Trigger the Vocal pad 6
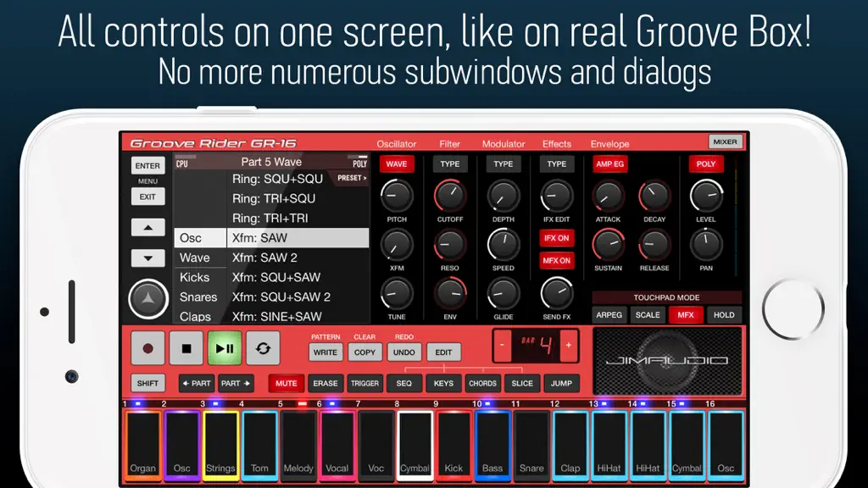This screenshot has height=488, width=868. point(337,444)
